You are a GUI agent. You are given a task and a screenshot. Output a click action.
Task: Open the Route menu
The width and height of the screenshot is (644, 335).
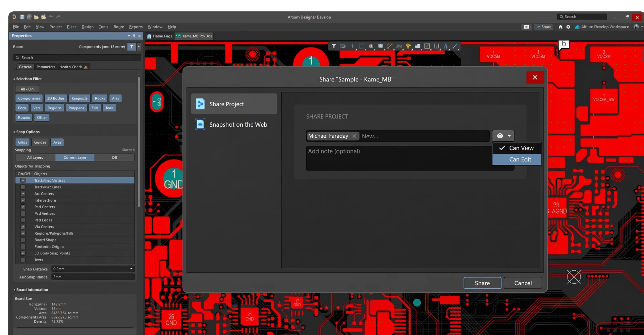pos(119,27)
